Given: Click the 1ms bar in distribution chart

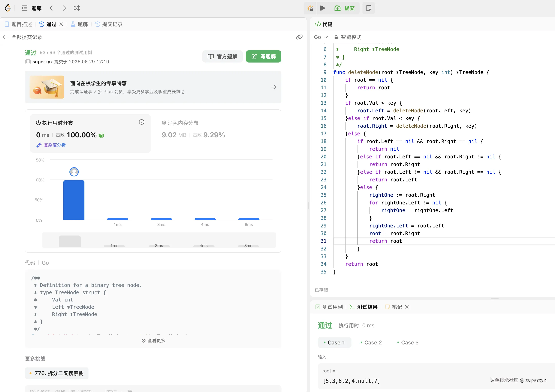Looking at the screenshot, I should pyautogui.click(x=117, y=219).
